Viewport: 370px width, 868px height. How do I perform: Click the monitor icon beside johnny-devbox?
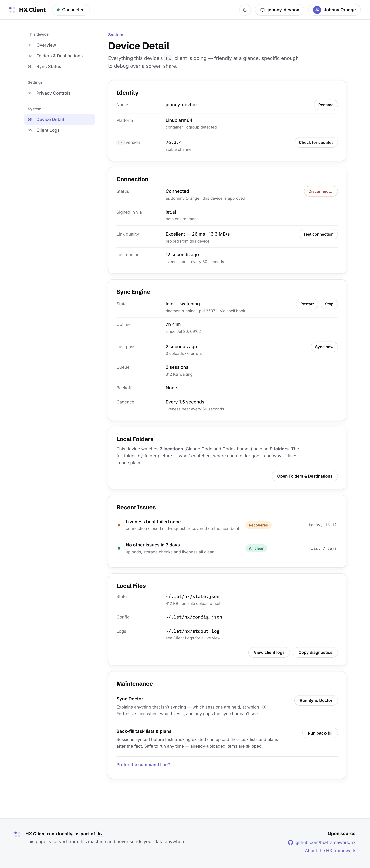point(262,10)
